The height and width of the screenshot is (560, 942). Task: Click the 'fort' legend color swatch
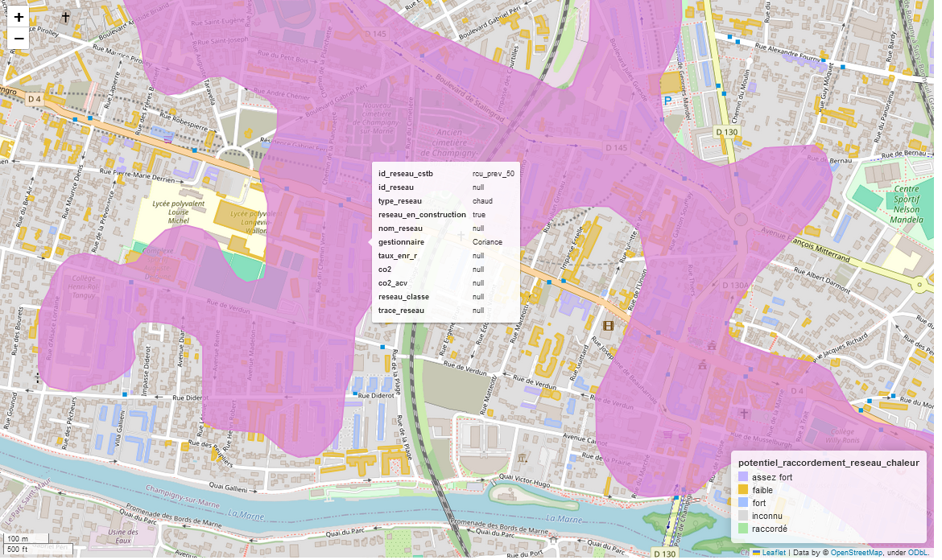[743, 503]
